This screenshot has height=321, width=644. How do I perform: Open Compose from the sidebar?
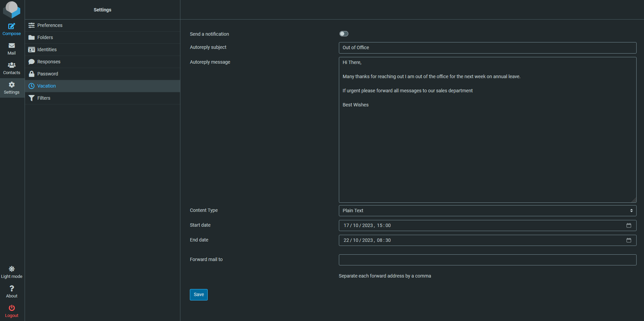click(11, 29)
